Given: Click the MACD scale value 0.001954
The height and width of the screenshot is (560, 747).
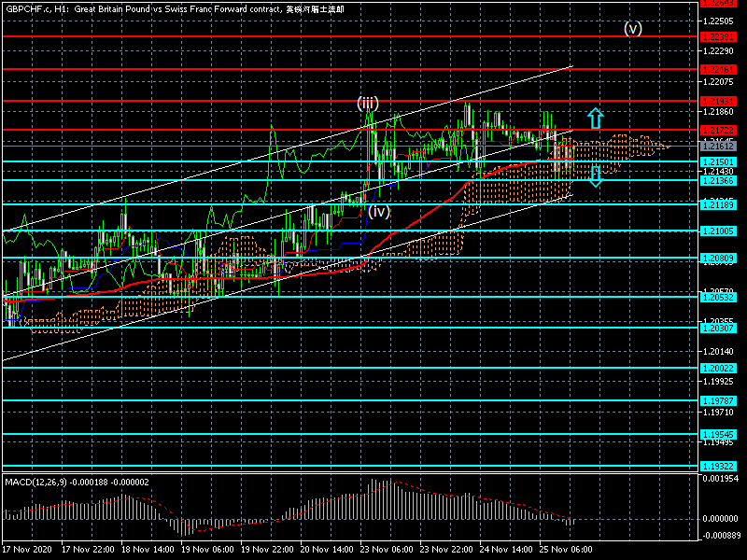Looking at the screenshot, I should tap(720, 479).
